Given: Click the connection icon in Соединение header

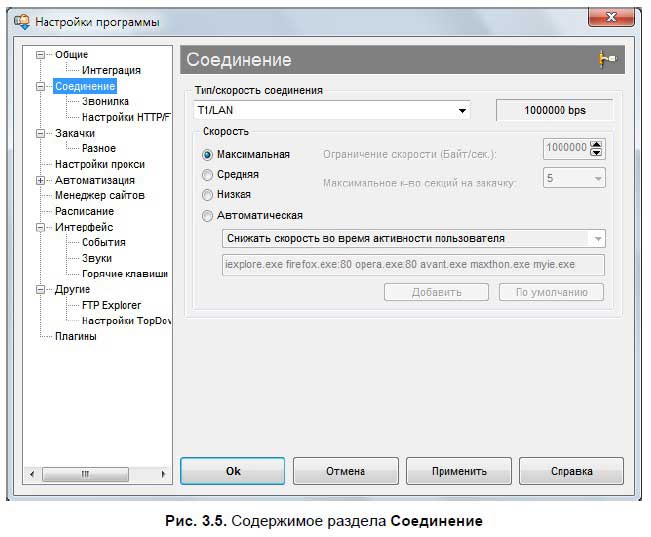Looking at the screenshot, I should pyautogui.click(x=607, y=59).
